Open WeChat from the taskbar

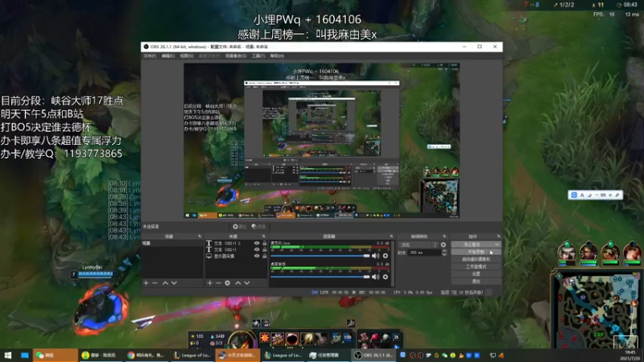(x=55, y=355)
